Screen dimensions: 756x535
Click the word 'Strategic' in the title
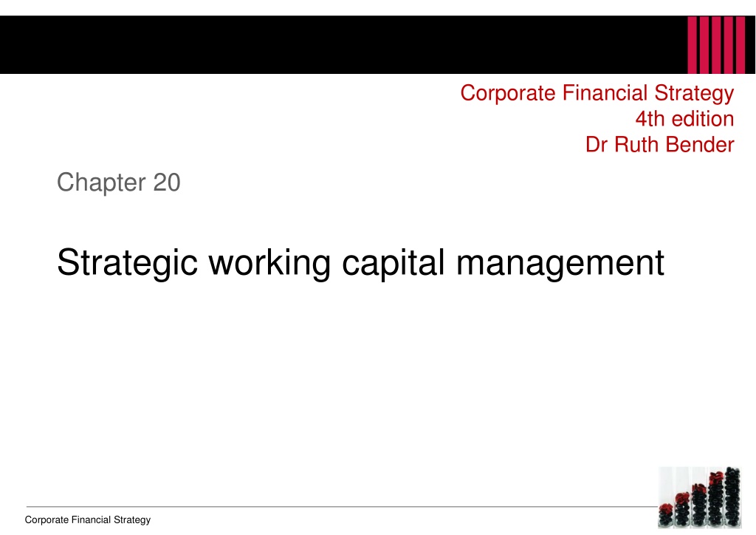pos(128,263)
